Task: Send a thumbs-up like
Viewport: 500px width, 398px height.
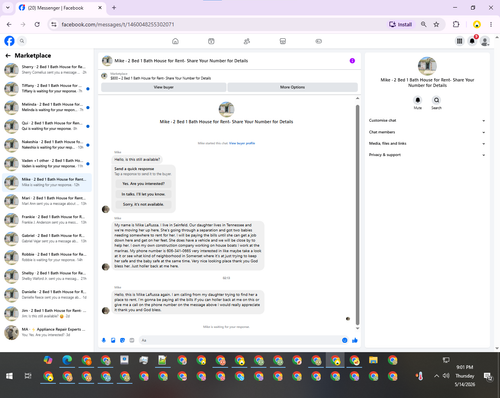Action: pyautogui.click(x=355, y=340)
